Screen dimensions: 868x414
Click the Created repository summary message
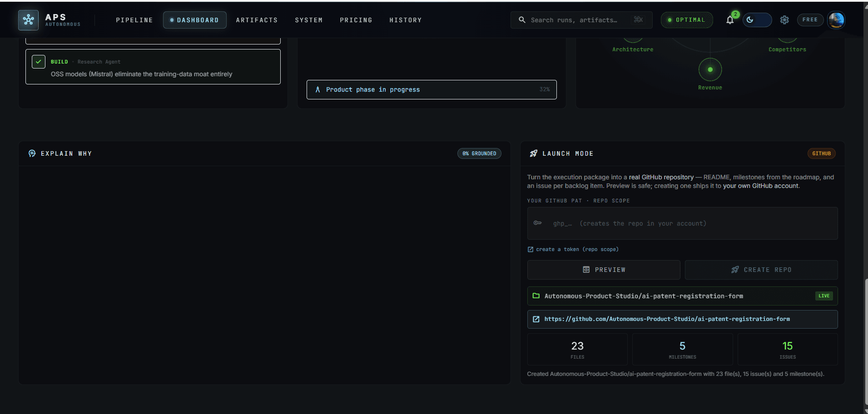click(x=675, y=374)
